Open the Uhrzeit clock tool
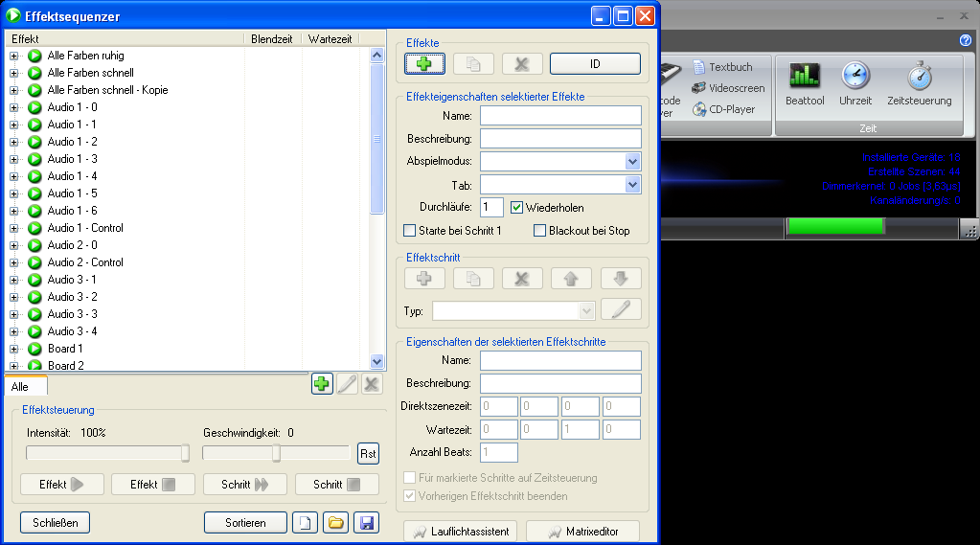Image resolution: width=980 pixels, height=545 pixels. tap(855, 83)
